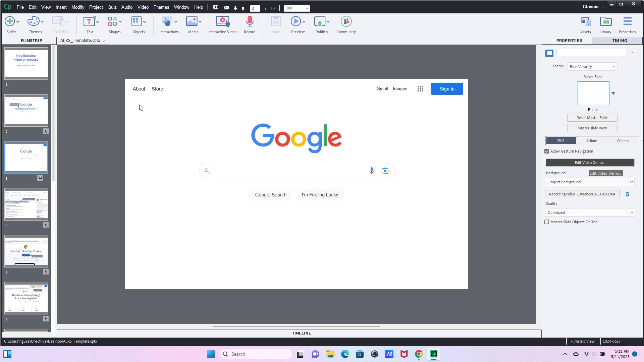Open the Library panel icon
This screenshot has height=362, width=644.
click(x=605, y=22)
